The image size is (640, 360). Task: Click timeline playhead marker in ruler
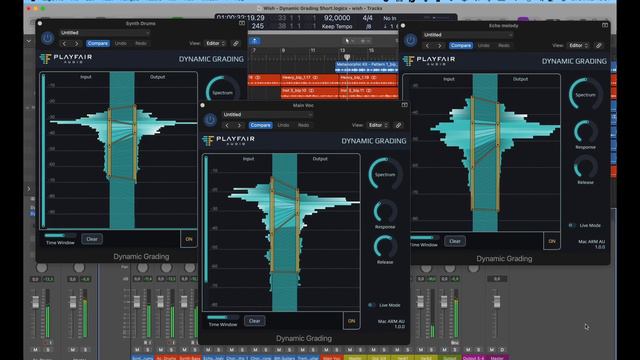point(347,57)
